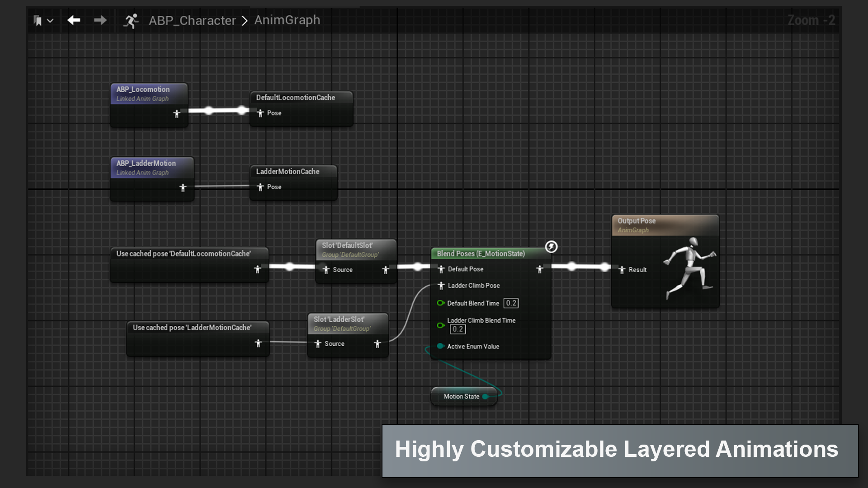The height and width of the screenshot is (488, 868).
Task: Click the Motion State variable output pin
Action: [x=485, y=397]
